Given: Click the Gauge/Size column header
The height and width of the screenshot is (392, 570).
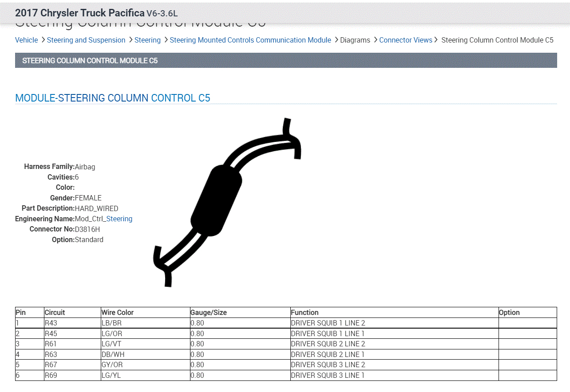Looking at the screenshot, I should 240,312.
